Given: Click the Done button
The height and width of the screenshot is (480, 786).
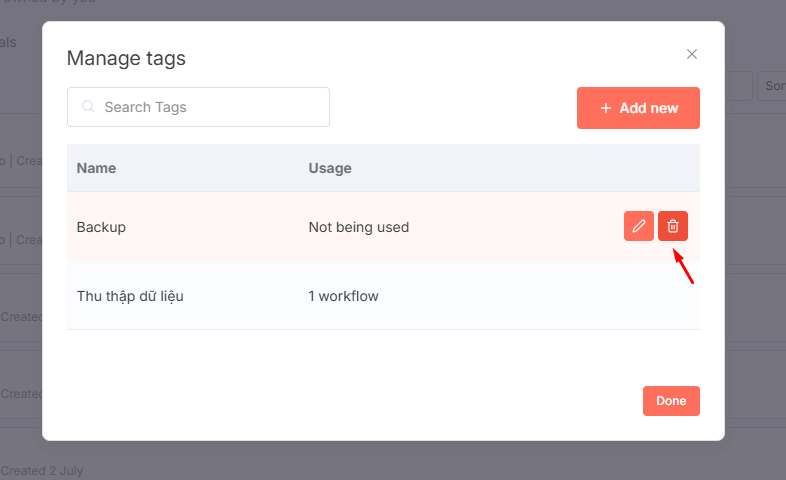Looking at the screenshot, I should coord(671,401).
